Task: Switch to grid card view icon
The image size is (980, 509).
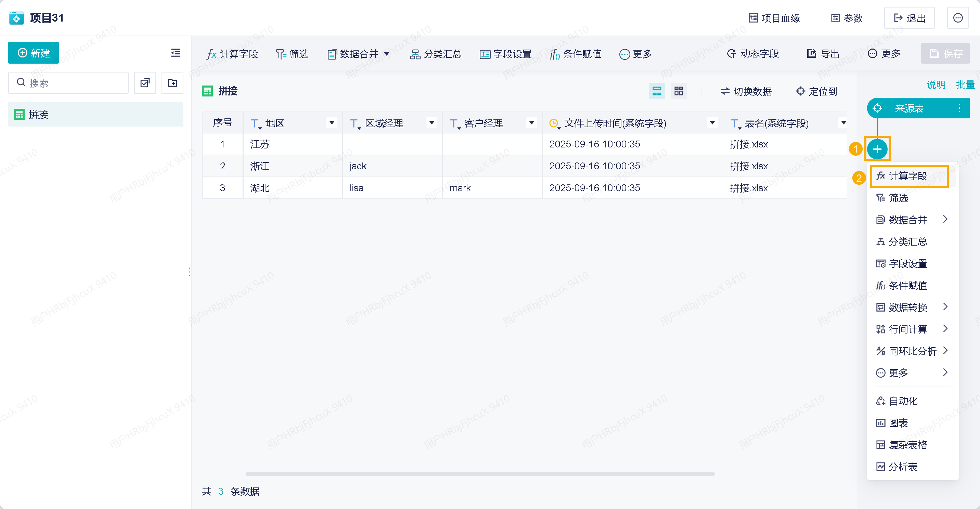Action: 679,91
